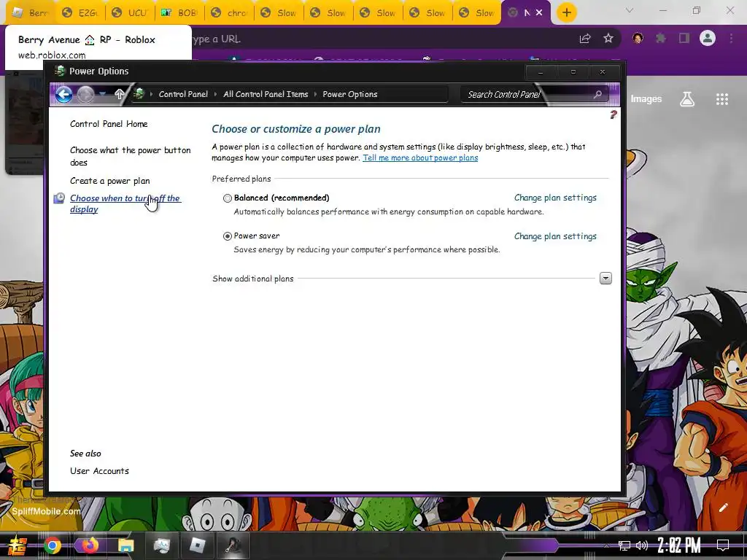Image resolution: width=747 pixels, height=560 pixels.
Task: Click the All Control Panel Items breadcrumb
Action: 266,94
